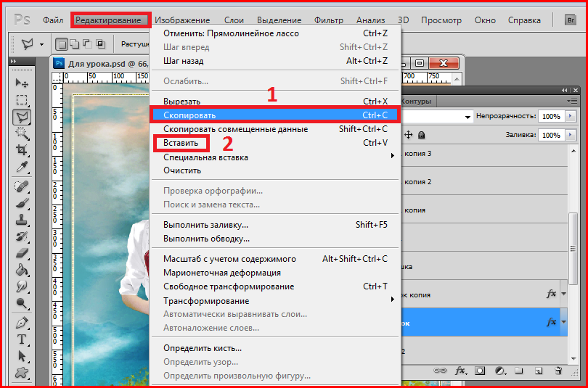Screen dimensions: 588x388
Task: Click the Непрозрачность 100% field
Action: [551, 116]
